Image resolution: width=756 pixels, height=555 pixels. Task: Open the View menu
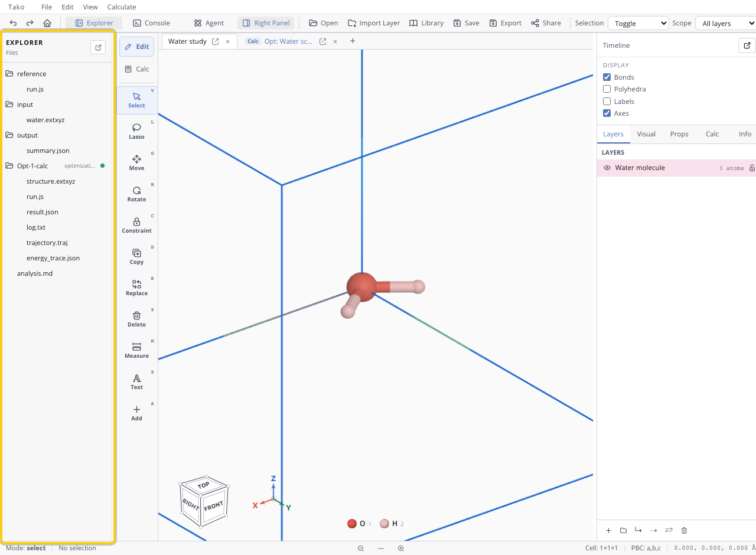point(90,7)
